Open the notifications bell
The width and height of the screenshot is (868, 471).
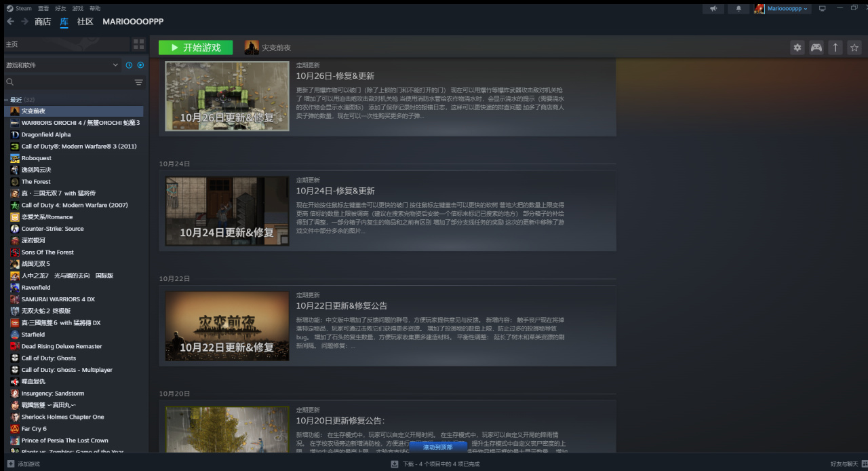738,8
